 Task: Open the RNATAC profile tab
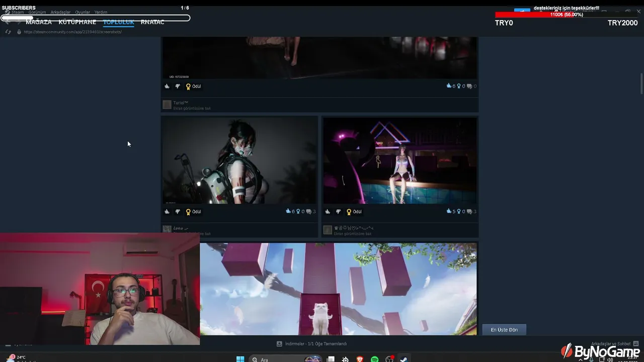[x=152, y=22]
